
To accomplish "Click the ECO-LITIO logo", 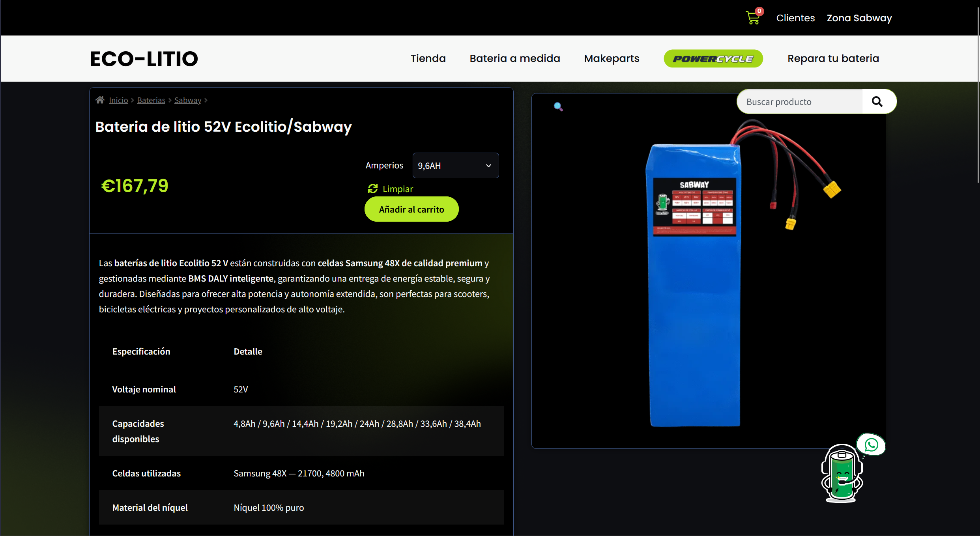I will pos(144,59).
